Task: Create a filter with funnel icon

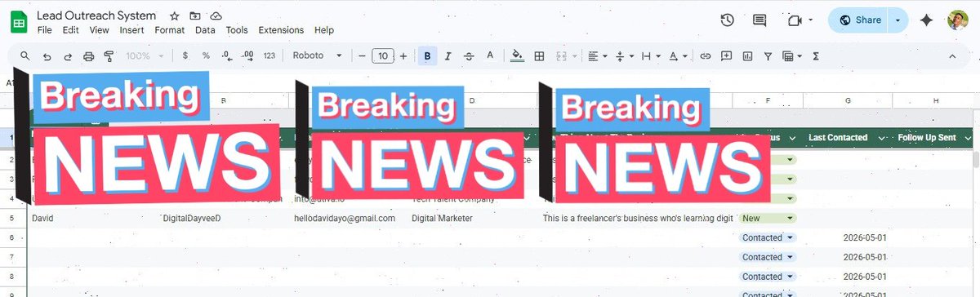Action: [768, 56]
